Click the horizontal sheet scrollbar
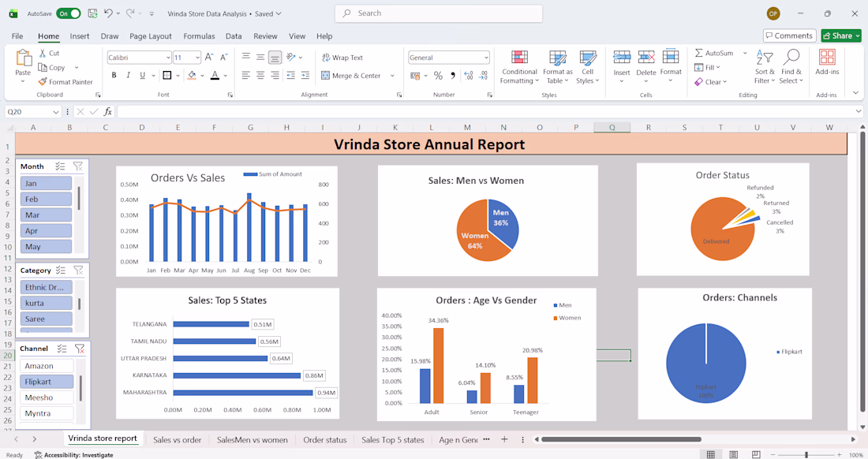The image size is (868, 459). pyautogui.click(x=621, y=439)
